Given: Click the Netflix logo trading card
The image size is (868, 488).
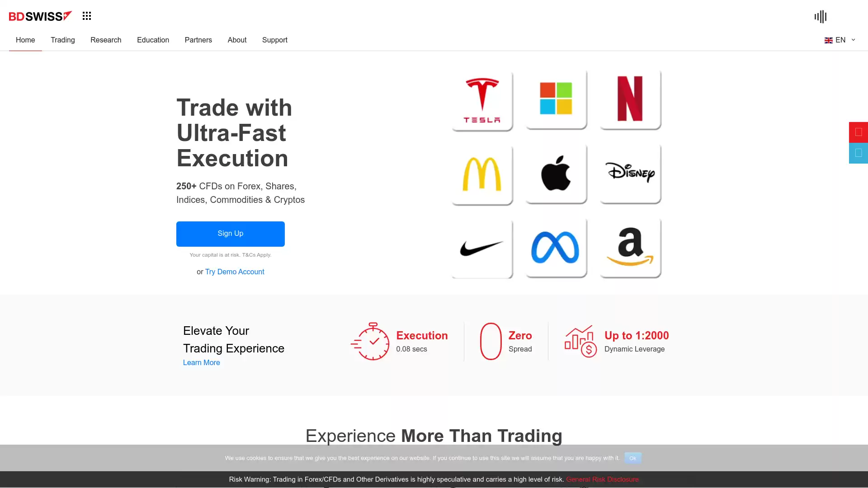Looking at the screenshot, I should coord(628,100).
